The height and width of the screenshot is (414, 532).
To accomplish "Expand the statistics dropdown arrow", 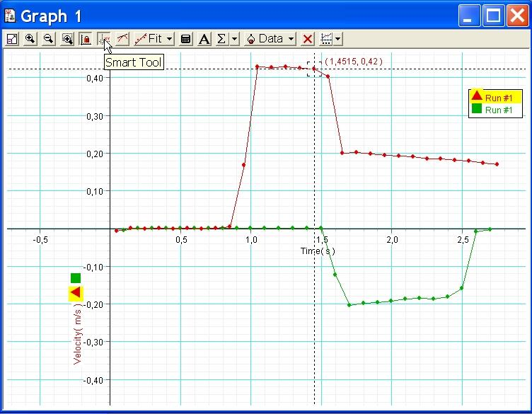I will coord(235,39).
